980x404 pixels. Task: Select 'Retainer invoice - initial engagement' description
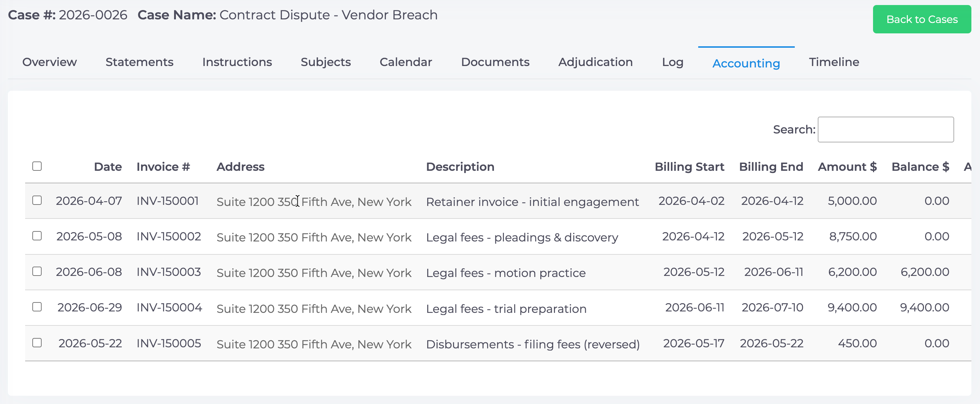[x=532, y=202]
